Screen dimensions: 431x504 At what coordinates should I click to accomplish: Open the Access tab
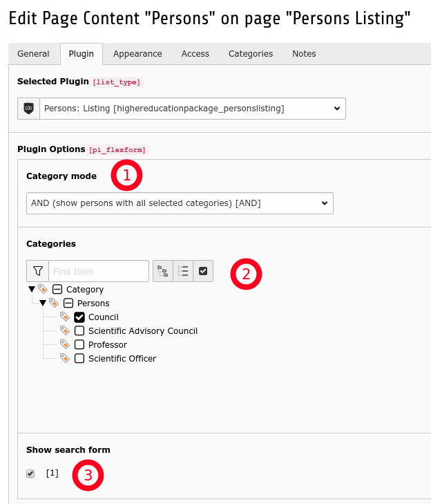(195, 54)
